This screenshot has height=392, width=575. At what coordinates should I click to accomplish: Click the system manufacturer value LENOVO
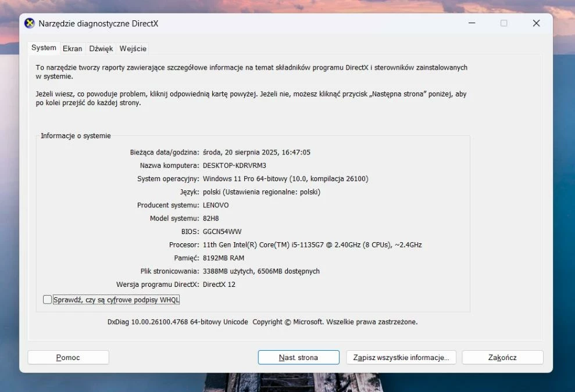[216, 205]
